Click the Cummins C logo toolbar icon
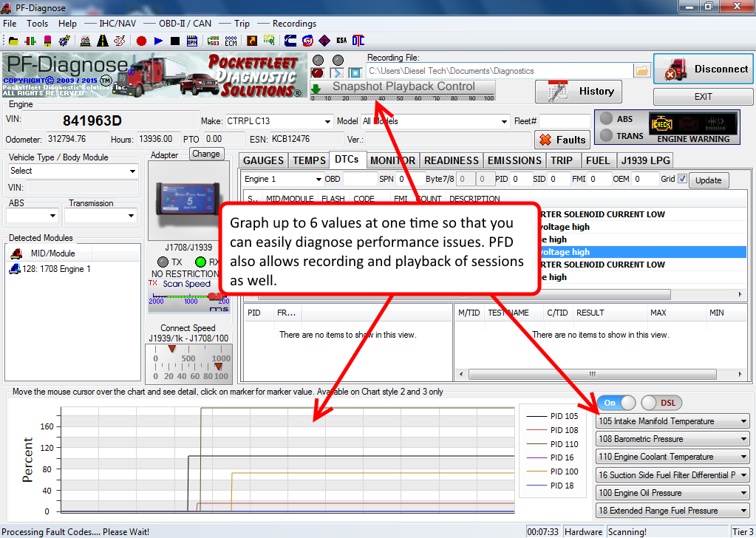This screenshot has height=538, width=756. click(290, 41)
